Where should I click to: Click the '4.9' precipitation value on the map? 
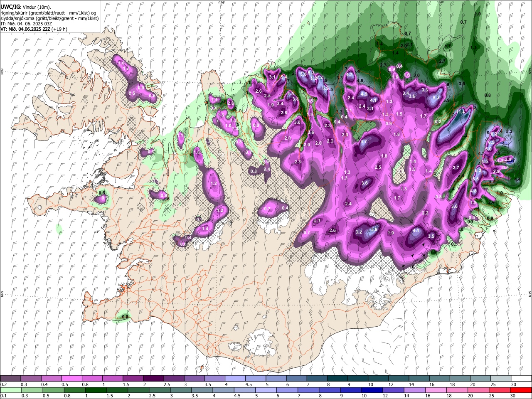point(364,94)
